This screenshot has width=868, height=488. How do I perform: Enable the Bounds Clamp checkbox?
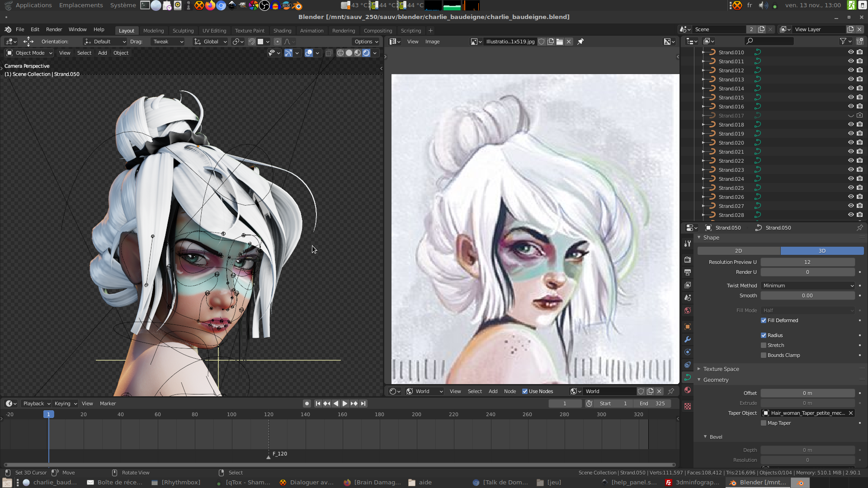pyautogui.click(x=764, y=355)
